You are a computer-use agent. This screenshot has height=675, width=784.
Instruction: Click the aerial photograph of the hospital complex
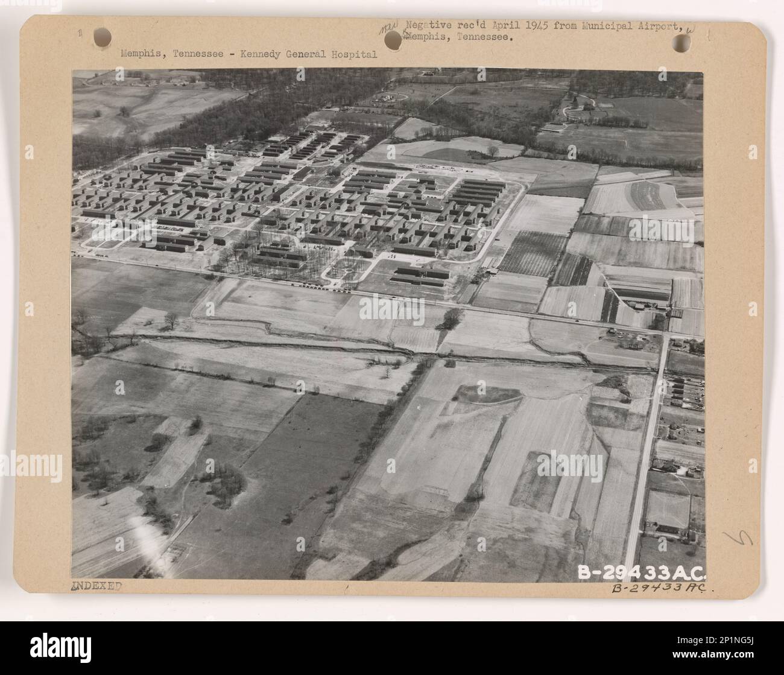click(388, 325)
